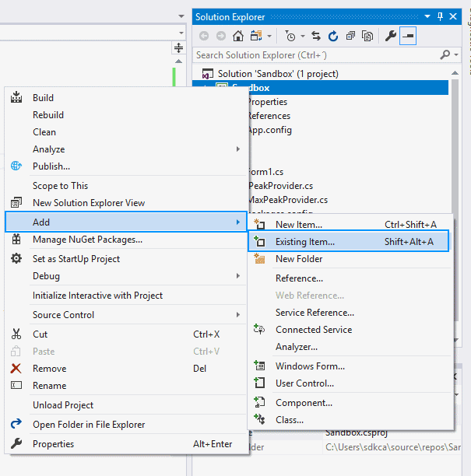Toggle auto-hide pin on Solution Explorer

tap(440, 16)
